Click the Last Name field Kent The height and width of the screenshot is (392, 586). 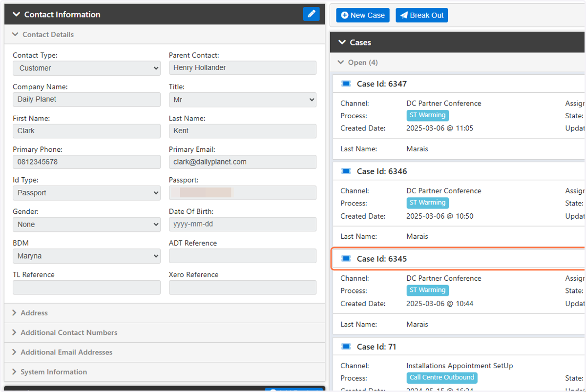coord(243,131)
